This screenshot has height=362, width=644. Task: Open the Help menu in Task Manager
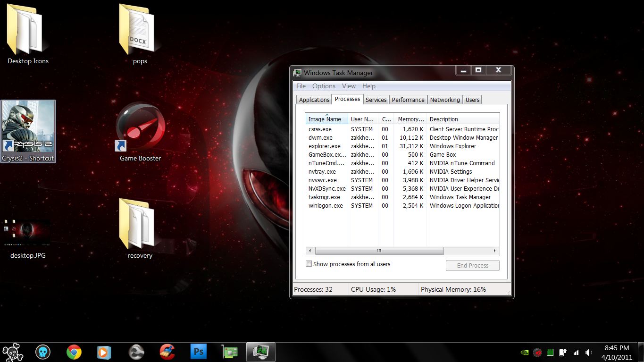coord(369,86)
